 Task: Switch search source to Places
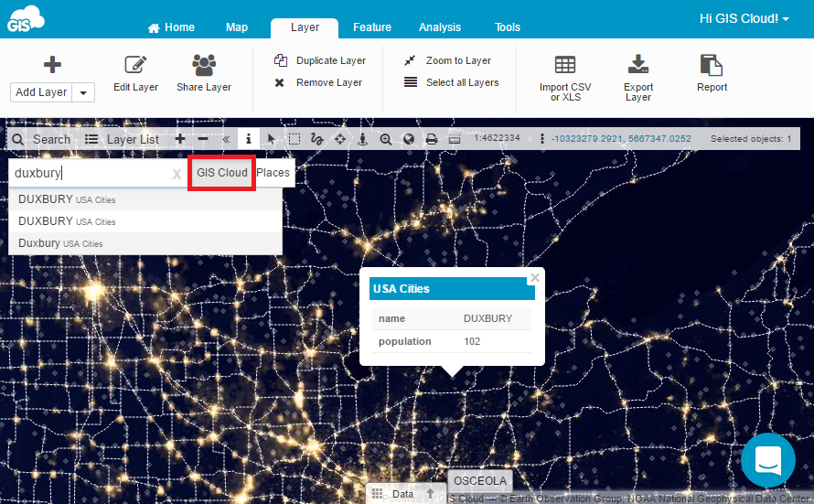273,173
